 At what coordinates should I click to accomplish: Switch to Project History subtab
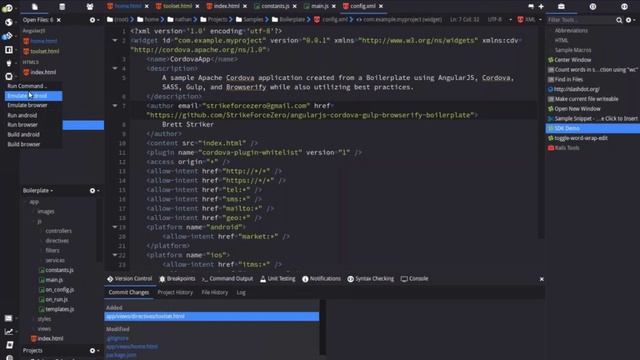[x=175, y=293]
